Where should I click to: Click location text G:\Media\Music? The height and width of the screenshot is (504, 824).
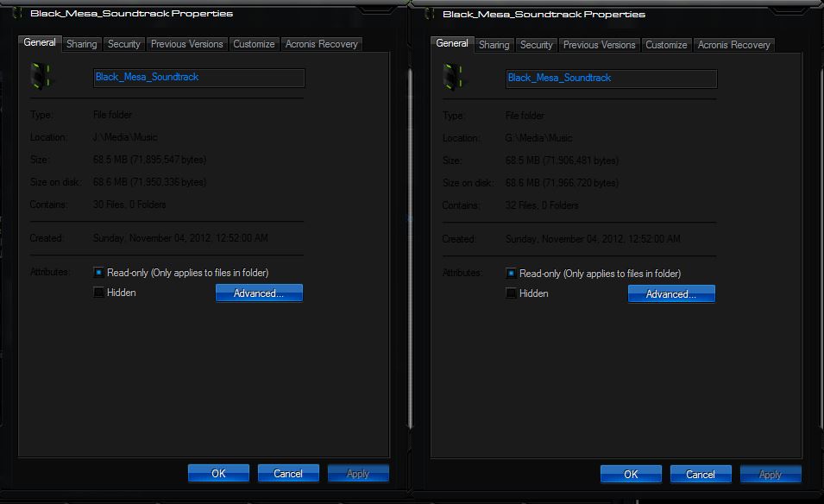pyautogui.click(x=538, y=138)
